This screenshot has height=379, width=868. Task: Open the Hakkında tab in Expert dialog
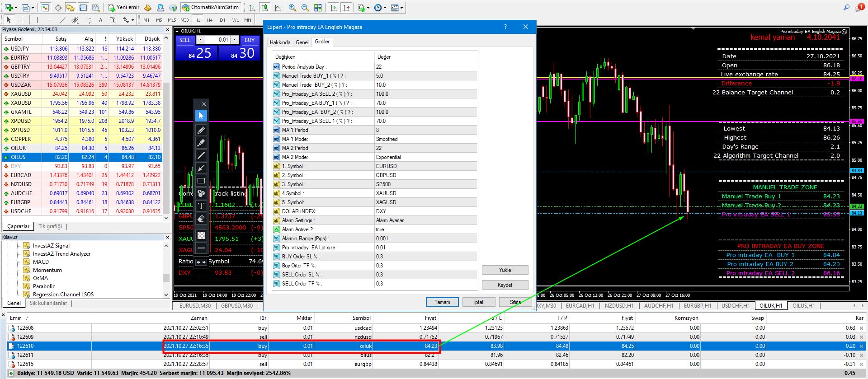click(x=280, y=42)
